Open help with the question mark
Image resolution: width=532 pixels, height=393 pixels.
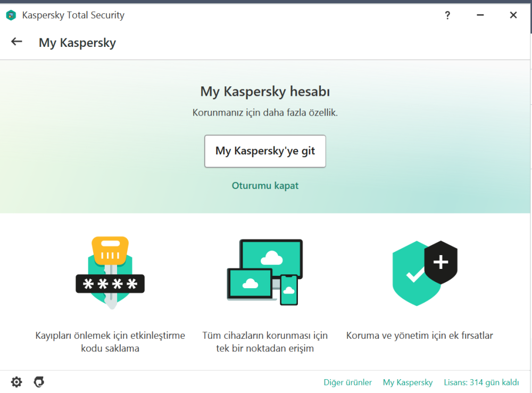(x=447, y=15)
